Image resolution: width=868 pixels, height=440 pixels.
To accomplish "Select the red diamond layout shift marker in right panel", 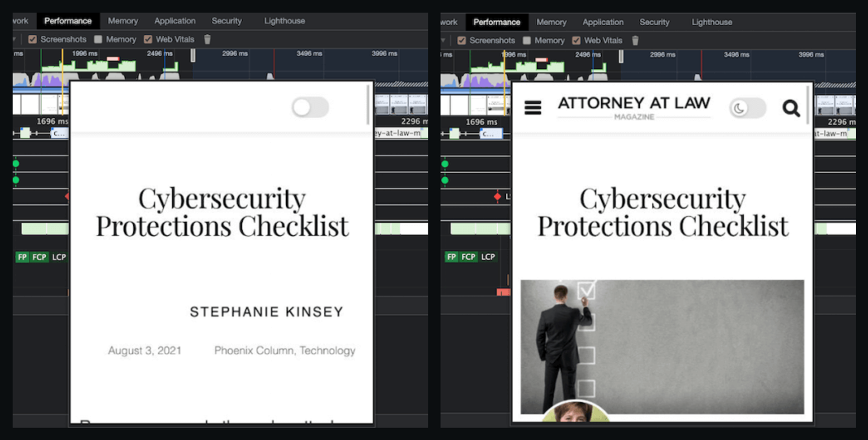I will [497, 197].
